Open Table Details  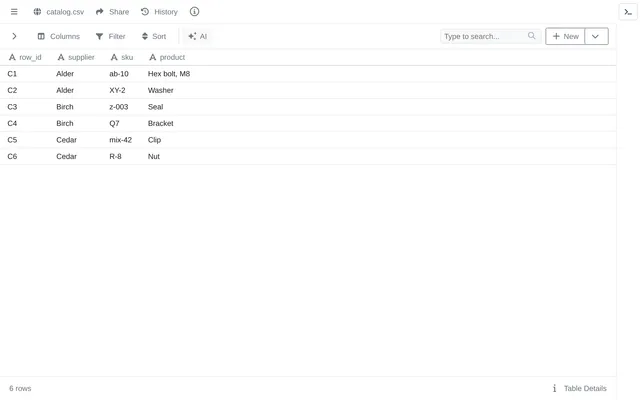pos(585,388)
